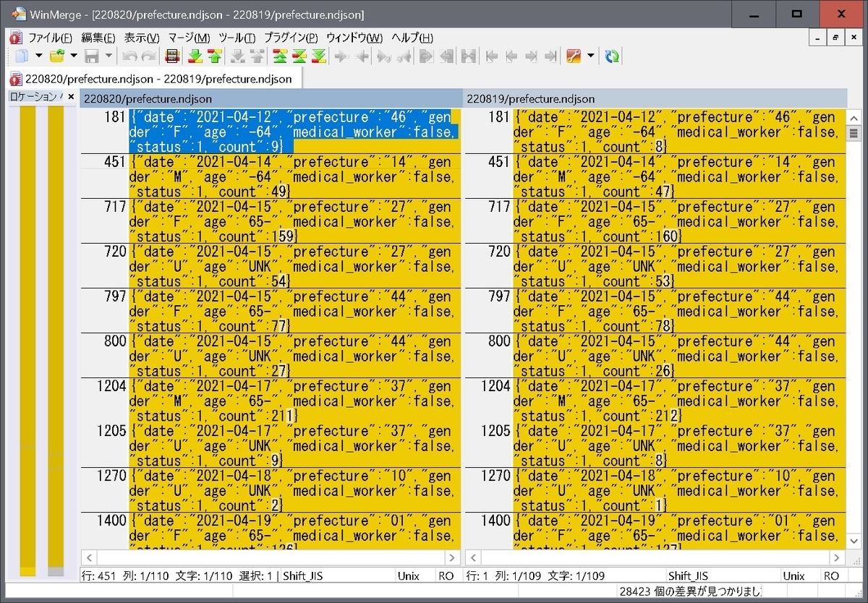Click the Select Line Difference icon
The width and height of the screenshot is (868, 603).
(172, 56)
